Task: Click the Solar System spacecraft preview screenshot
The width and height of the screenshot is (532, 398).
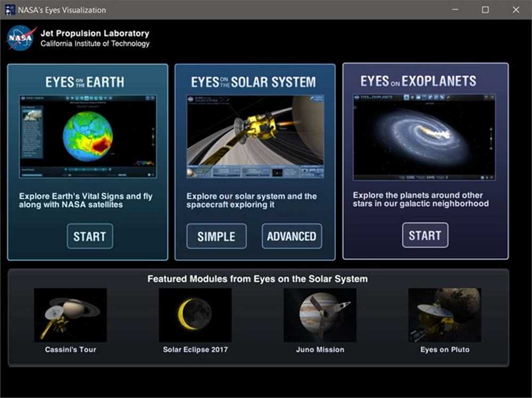Action: click(x=255, y=137)
